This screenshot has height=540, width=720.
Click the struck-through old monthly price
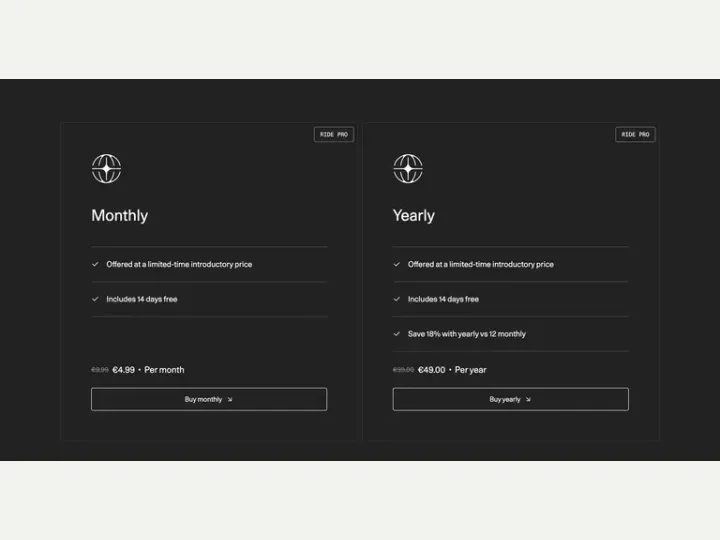(100, 370)
